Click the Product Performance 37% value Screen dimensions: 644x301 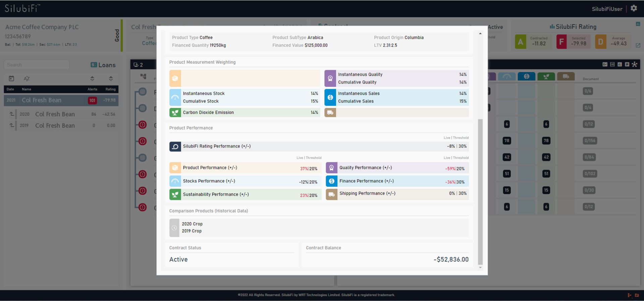tap(304, 169)
